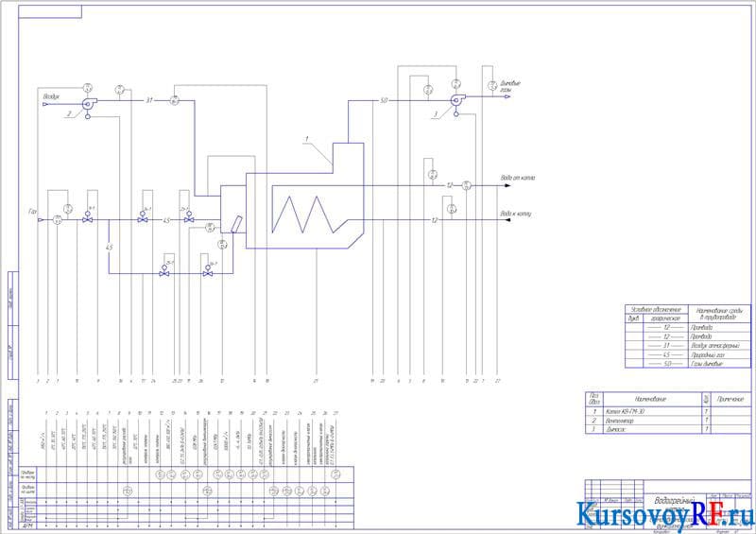
Task: Click the line number 31 on the air duct
Action: (149, 100)
